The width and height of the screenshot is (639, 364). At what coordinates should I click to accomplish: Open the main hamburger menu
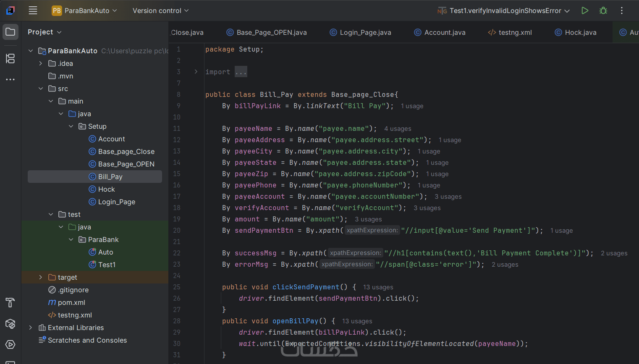(x=33, y=10)
